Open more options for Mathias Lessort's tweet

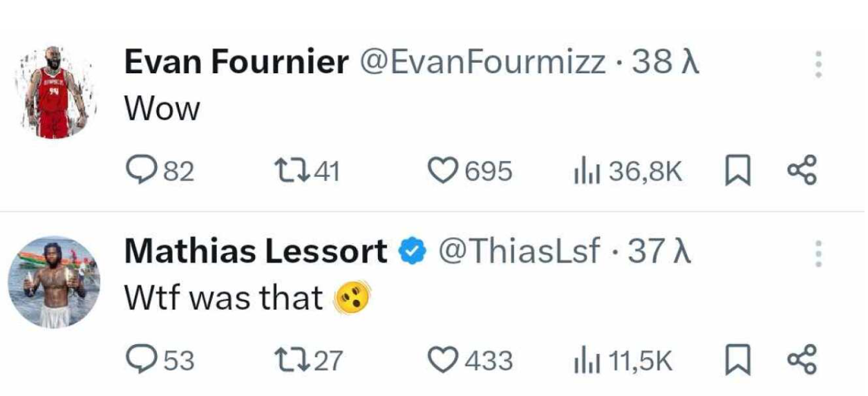(818, 254)
